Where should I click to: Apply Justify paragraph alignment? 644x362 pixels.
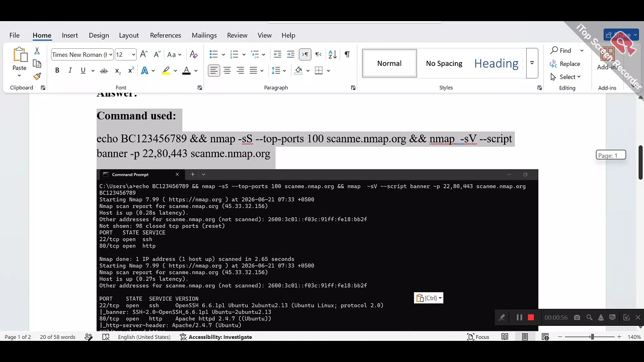point(253,70)
